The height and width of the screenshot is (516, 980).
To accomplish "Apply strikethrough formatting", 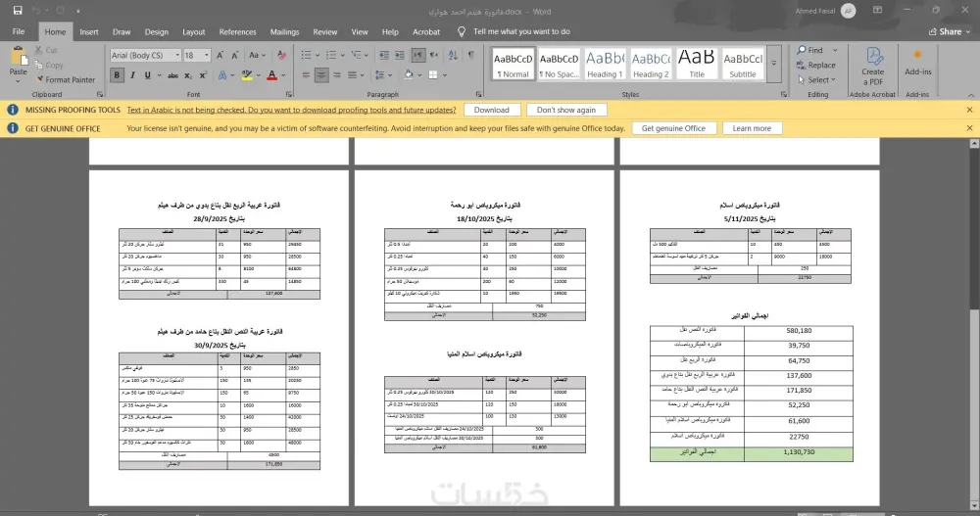I will (172, 75).
